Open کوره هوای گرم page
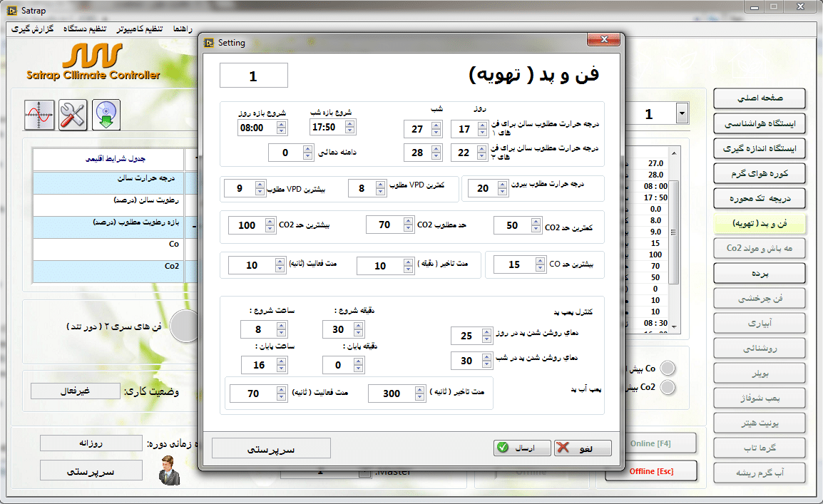 pyautogui.click(x=760, y=174)
